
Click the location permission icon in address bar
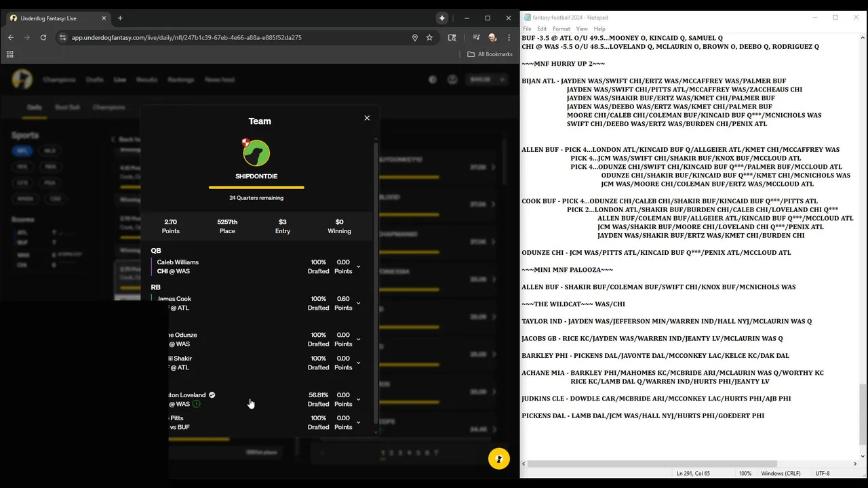click(415, 38)
